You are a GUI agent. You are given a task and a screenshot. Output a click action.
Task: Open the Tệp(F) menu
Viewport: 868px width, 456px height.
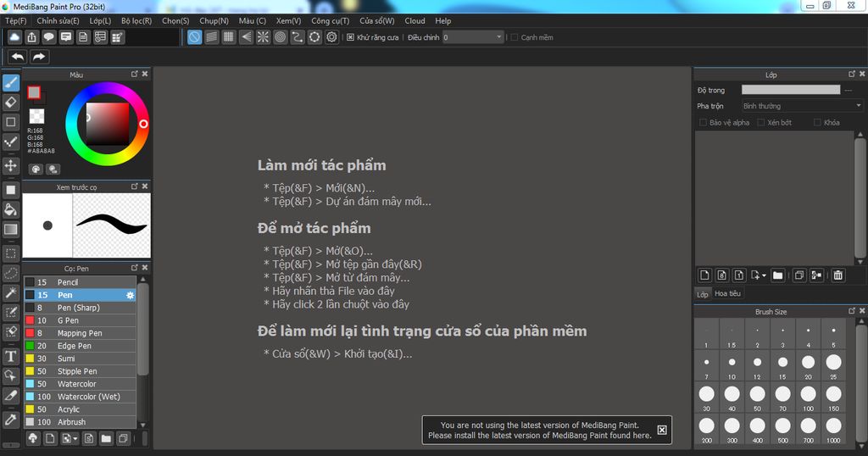(16, 20)
